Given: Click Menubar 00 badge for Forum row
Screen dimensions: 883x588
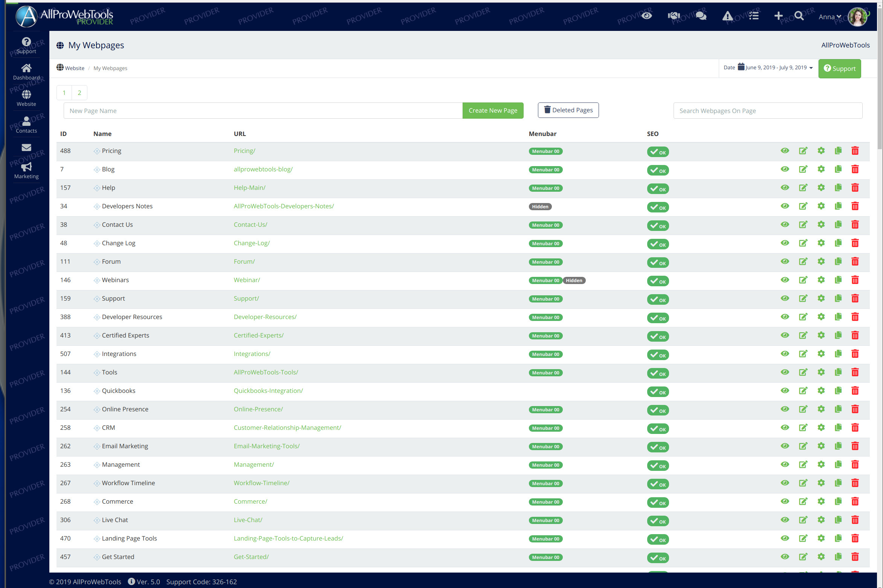Looking at the screenshot, I should pos(545,262).
